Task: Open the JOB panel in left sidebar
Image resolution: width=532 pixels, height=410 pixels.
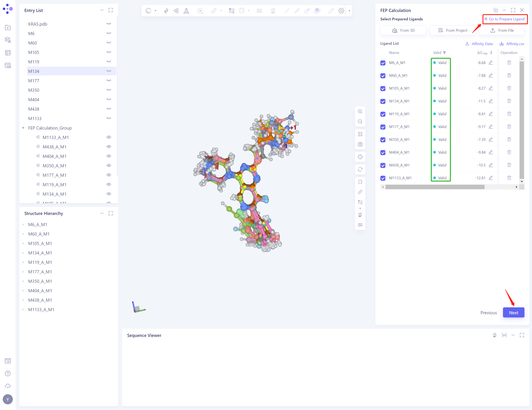Action: tap(8, 65)
